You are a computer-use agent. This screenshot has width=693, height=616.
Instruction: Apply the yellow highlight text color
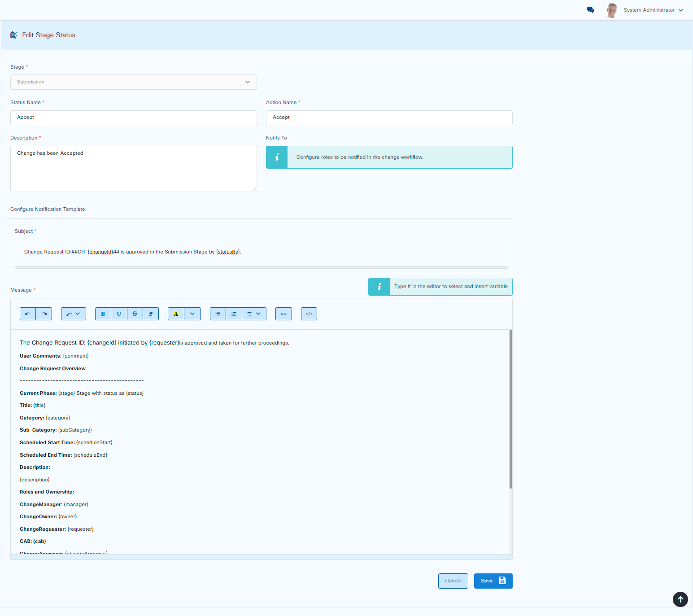[x=176, y=314]
